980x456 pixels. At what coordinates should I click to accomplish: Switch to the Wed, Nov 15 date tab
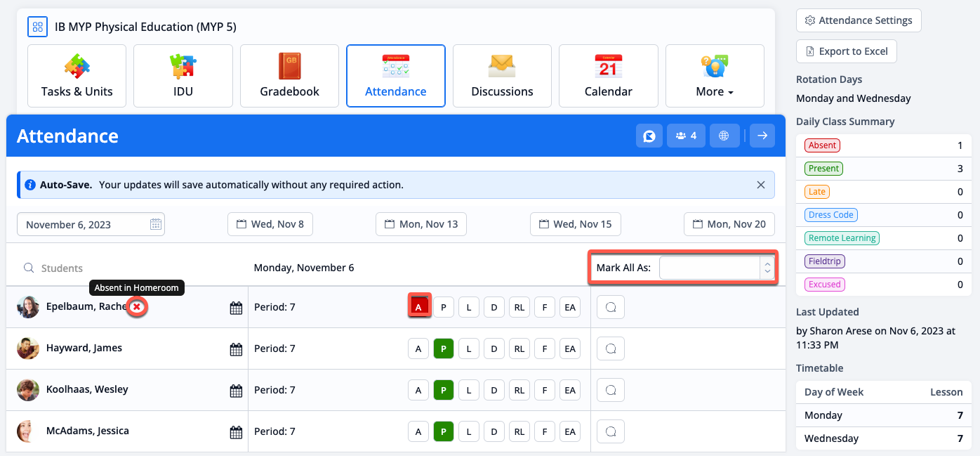pos(575,223)
